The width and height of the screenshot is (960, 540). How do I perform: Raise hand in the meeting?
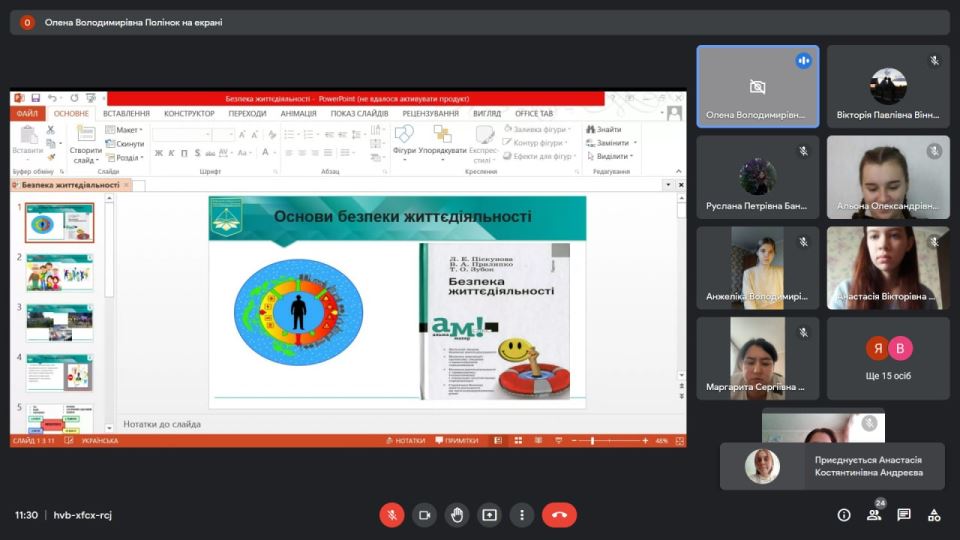(457, 515)
